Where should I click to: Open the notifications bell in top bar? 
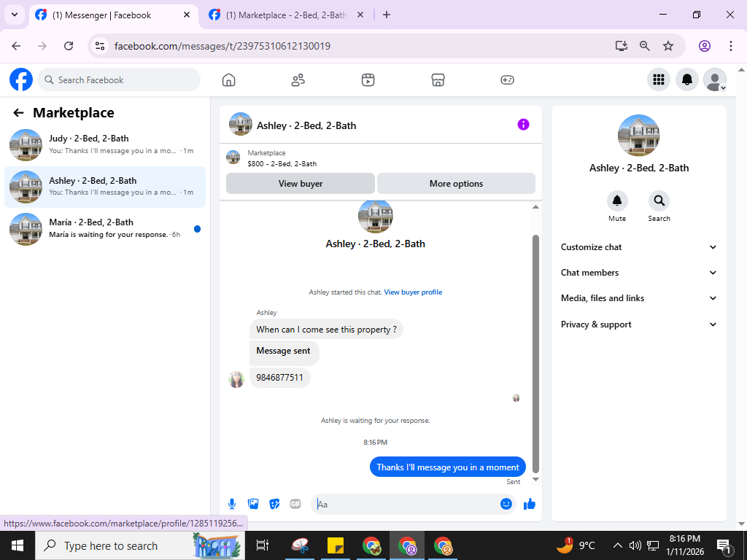(687, 79)
